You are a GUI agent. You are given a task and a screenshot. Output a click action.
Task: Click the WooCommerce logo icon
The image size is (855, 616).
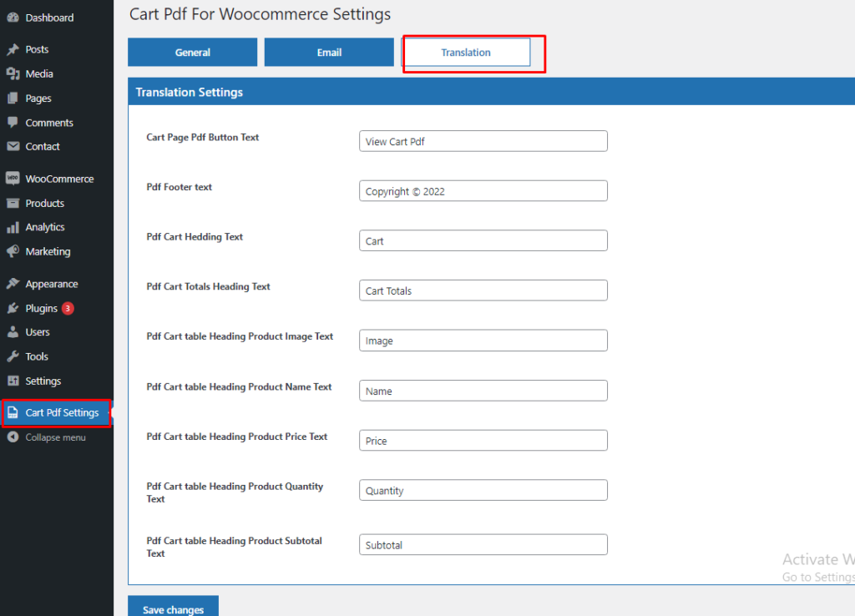tap(13, 179)
